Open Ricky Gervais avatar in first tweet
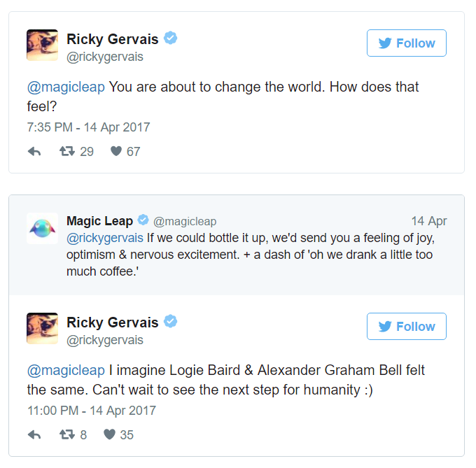Image resolution: width=476 pixels, height=468 pixels. 43,45
